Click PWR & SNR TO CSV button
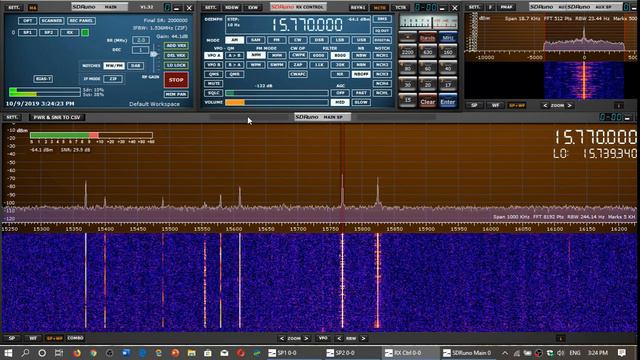 coord(57,118)
